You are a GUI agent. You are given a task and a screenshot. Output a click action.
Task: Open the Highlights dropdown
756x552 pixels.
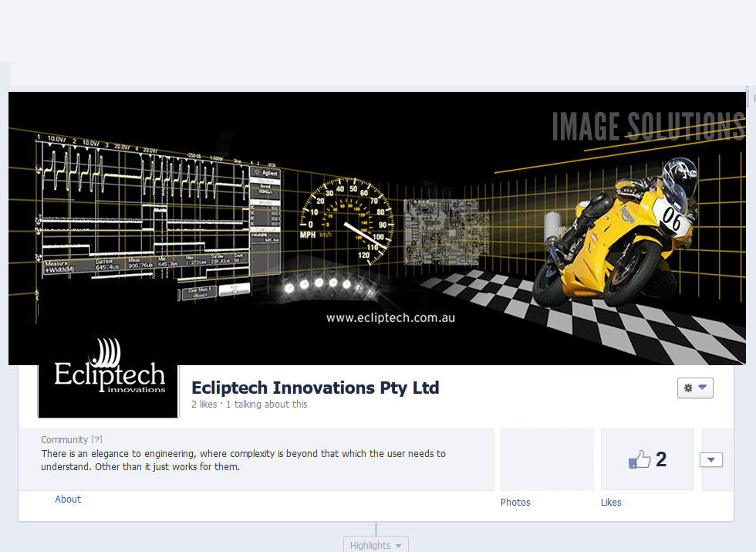coord(376,545)
